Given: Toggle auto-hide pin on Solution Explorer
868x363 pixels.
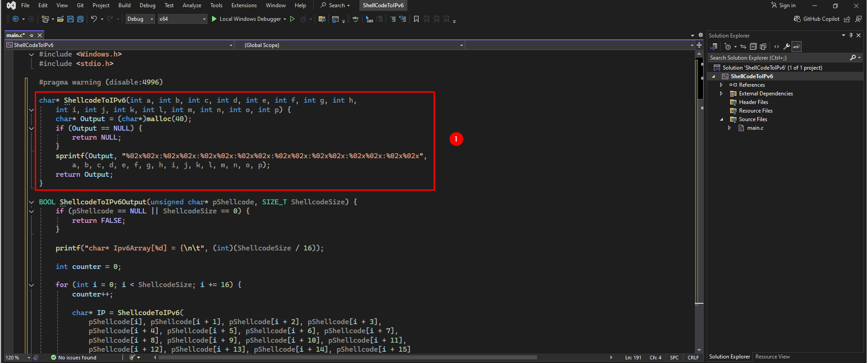Looking at the screenshot, I should tap(851, 35).
